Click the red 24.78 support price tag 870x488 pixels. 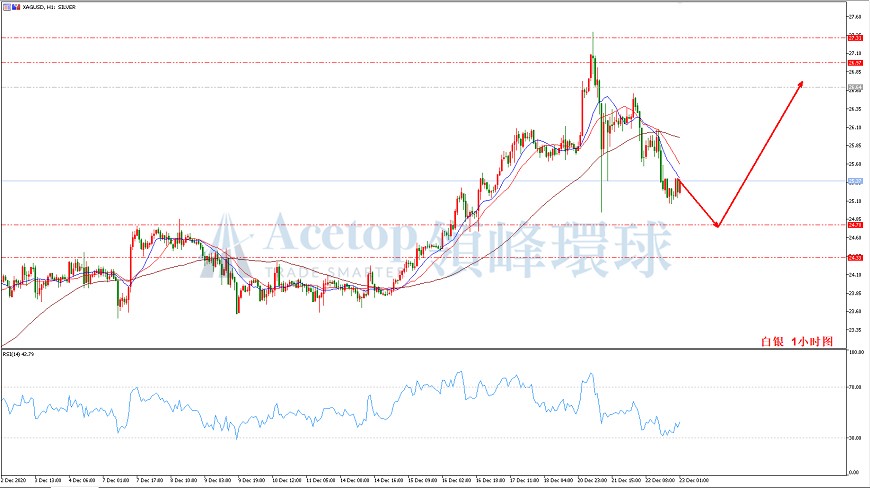[x=855, y=225]
